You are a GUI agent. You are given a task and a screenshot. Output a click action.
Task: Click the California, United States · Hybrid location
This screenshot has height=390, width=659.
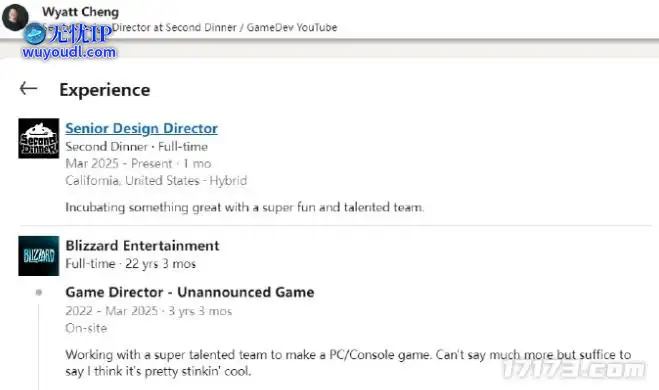tap(156, 181)
